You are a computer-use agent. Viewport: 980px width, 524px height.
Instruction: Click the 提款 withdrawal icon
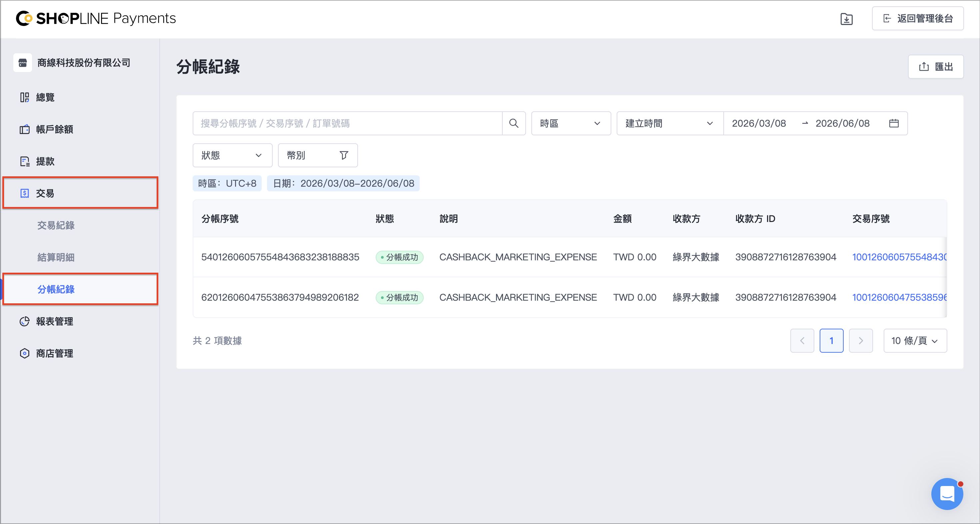point(24,161)
